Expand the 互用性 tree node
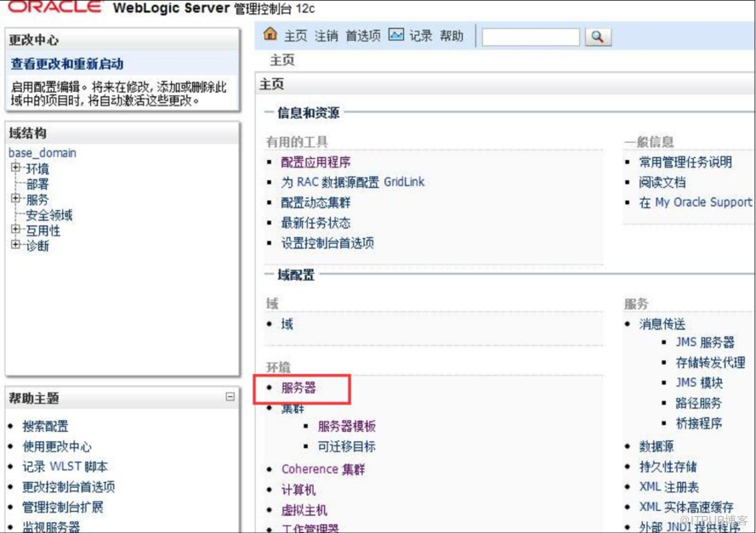The height and width of the screenshot is (533, 756). 15,229
